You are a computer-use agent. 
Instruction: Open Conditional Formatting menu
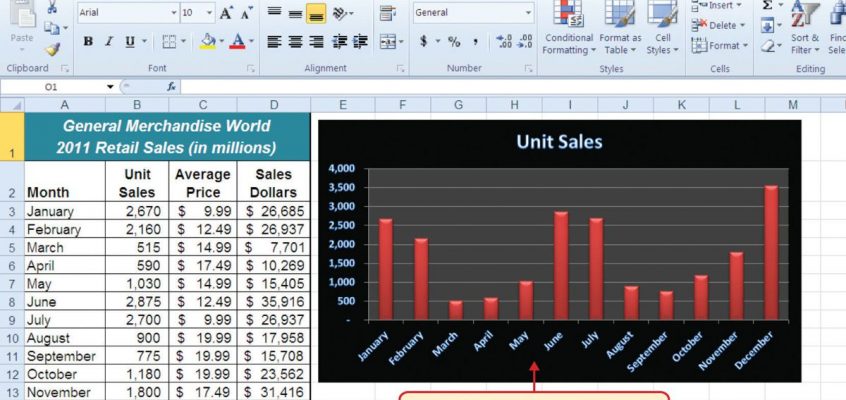(x=569, y=27)
